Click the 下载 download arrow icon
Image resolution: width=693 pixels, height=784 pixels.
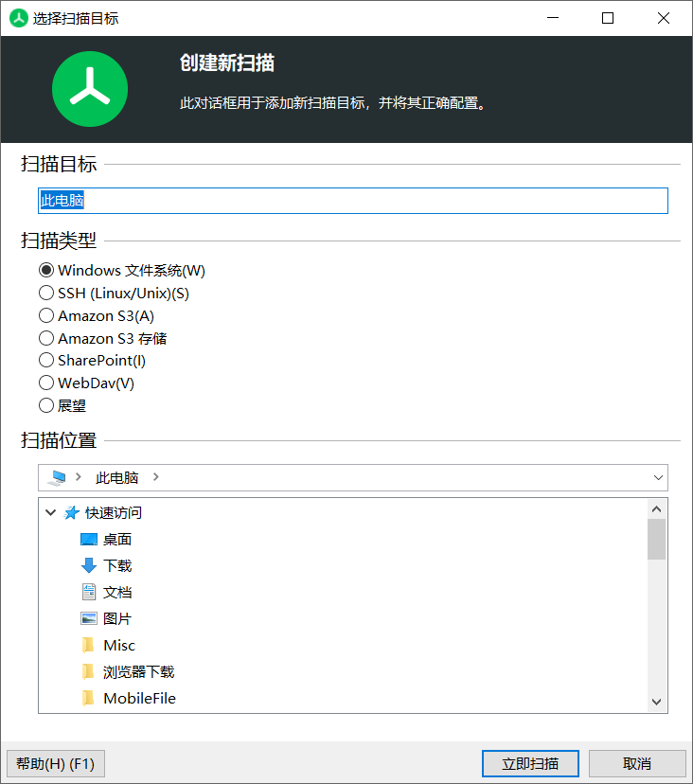point(89,565)
